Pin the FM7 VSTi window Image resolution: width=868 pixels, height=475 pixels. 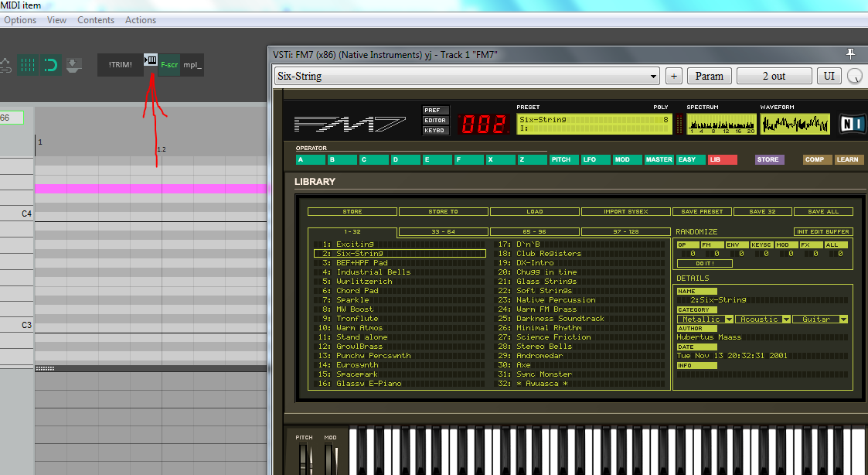850,53
